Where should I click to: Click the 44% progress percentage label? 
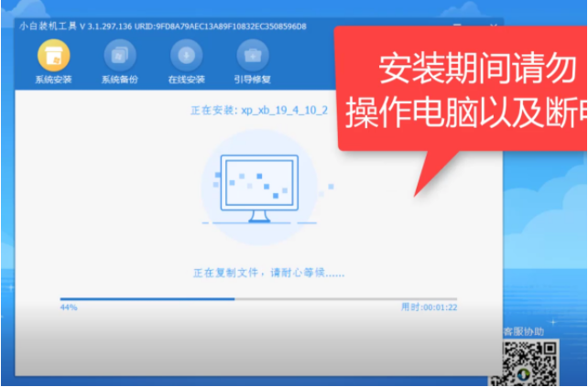tap(69, 308)
